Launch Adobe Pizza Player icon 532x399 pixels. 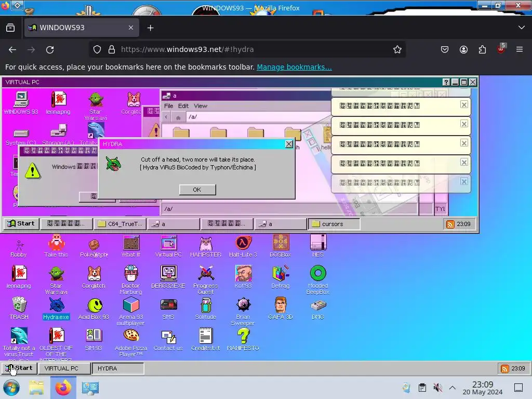point(131,342)
